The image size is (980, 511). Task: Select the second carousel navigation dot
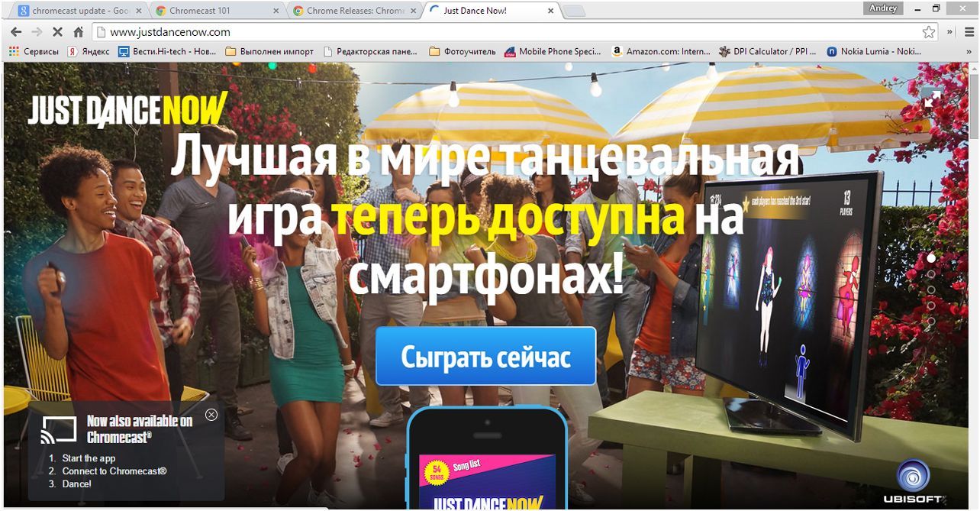point(931,273)
